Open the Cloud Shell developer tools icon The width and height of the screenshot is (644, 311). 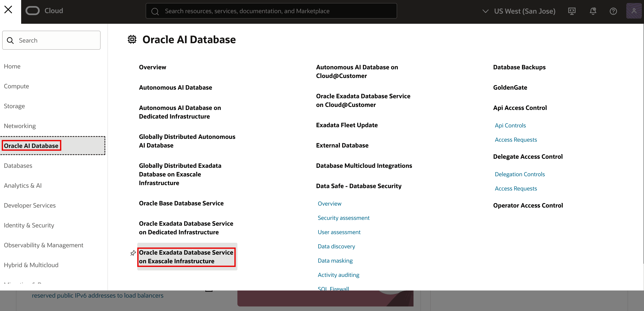coord(572,11)
